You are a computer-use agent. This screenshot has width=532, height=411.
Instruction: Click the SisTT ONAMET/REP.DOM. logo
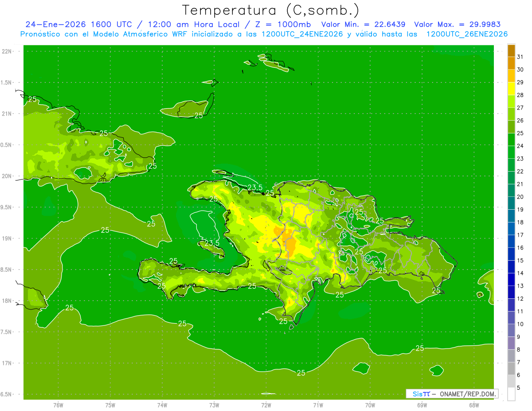tap(452, 394)
